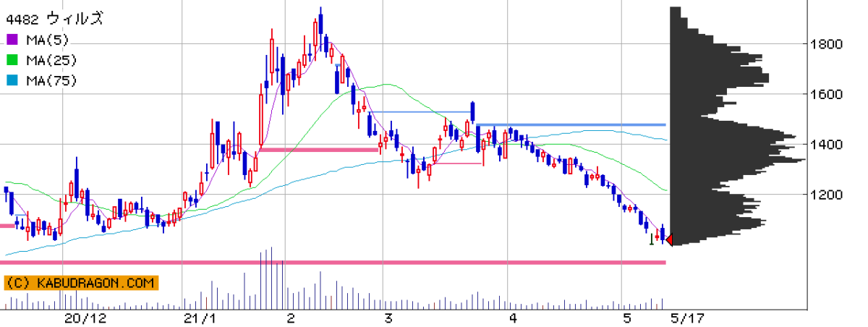
Task: Click the chart title '4482 ウィルズ'
Action: click(x=54, y=18)
